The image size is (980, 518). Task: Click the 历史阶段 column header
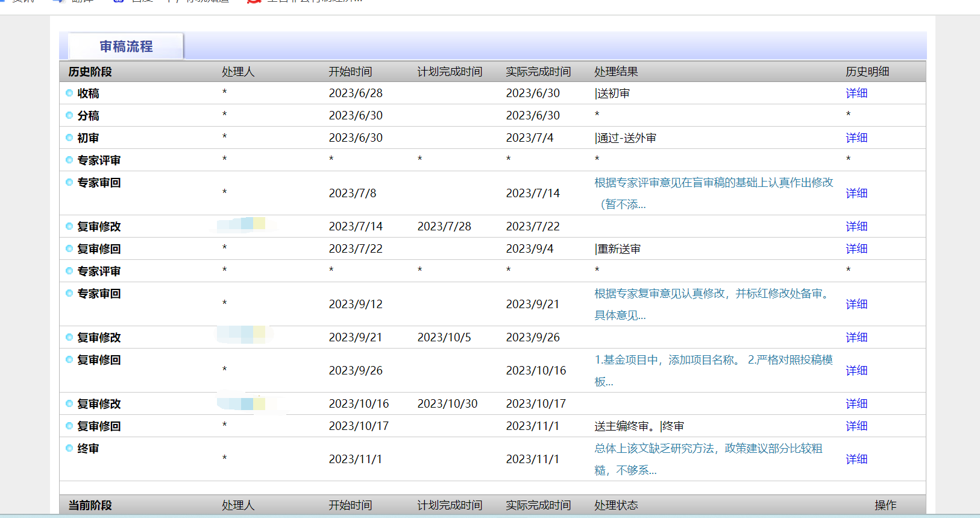[x=90, y=72]
